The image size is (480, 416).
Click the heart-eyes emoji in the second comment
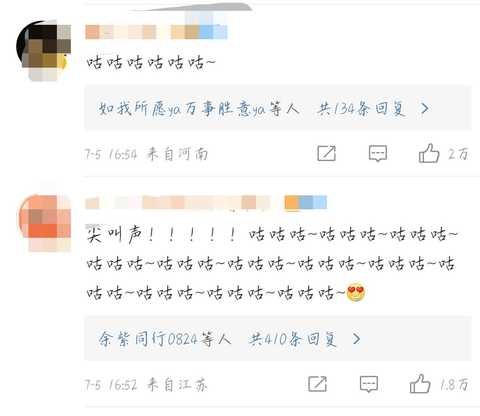click(x=356, y=293)
